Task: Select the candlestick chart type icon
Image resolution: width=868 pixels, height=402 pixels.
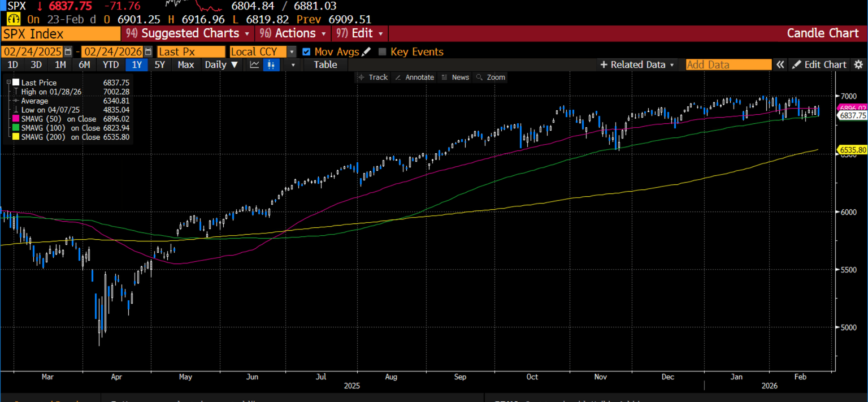Action: pyautogui.click(x=272, y=64)
